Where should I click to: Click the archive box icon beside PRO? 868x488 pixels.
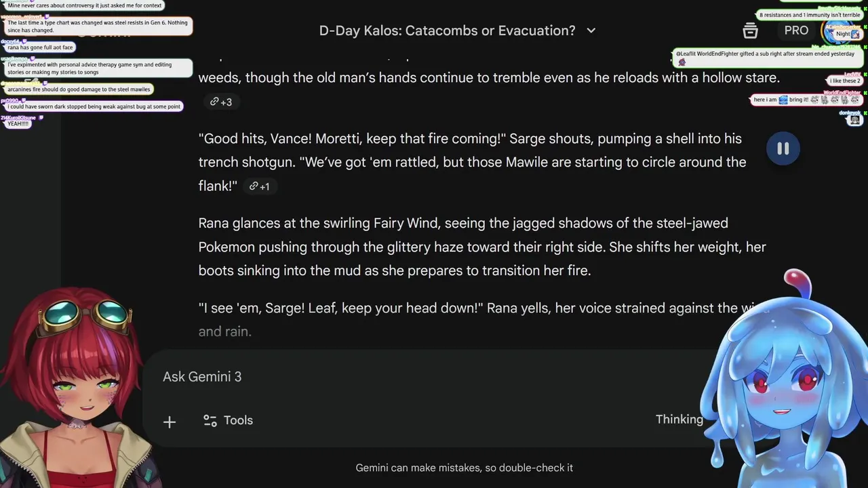pos(750,30)
